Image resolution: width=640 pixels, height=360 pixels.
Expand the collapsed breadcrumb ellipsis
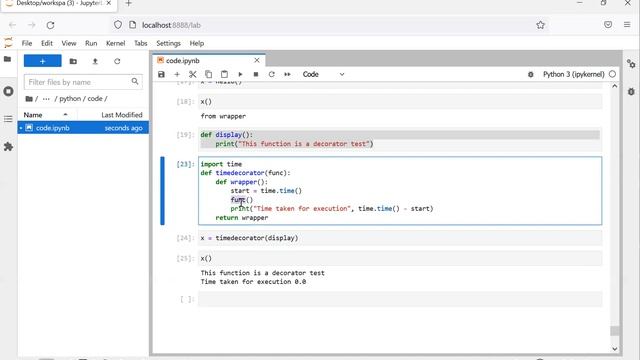pyautogui.click(x=46, y=99)
